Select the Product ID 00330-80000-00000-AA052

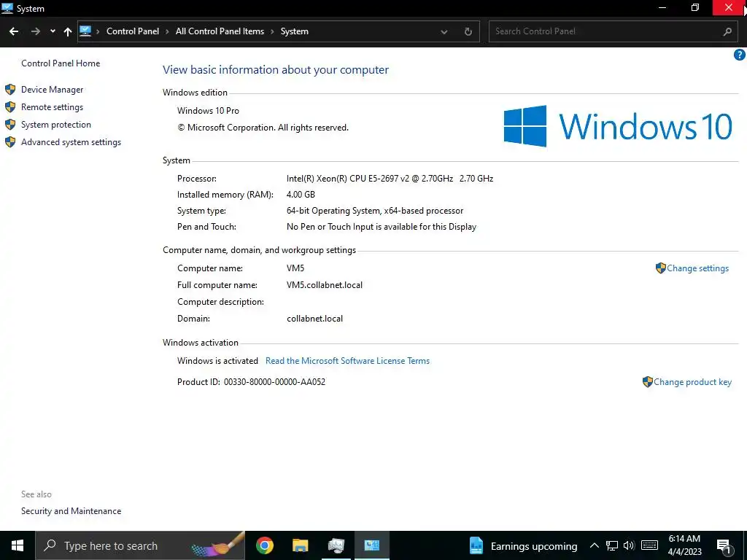point(274,382)
